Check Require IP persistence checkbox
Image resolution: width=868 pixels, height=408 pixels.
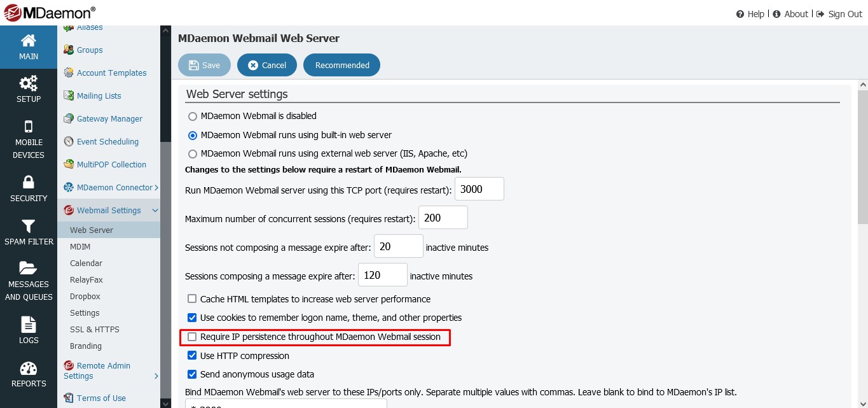coord(192,337)
